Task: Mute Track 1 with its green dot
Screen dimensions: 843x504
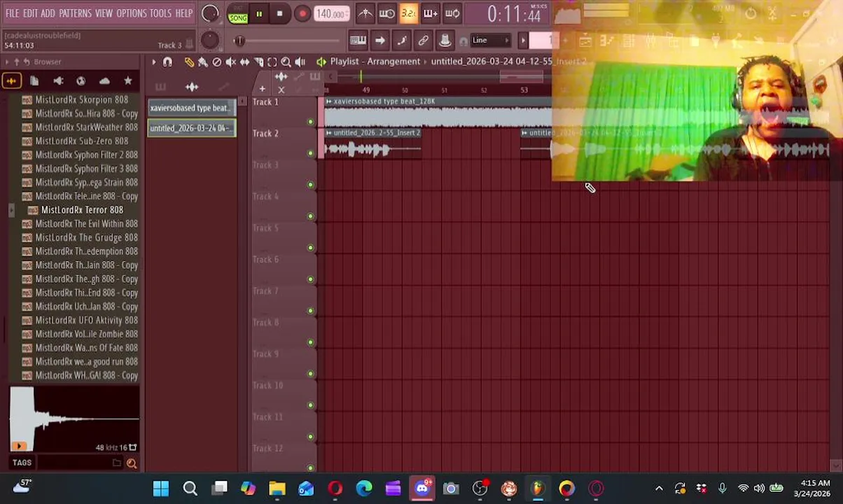Action: click(310, 122)
